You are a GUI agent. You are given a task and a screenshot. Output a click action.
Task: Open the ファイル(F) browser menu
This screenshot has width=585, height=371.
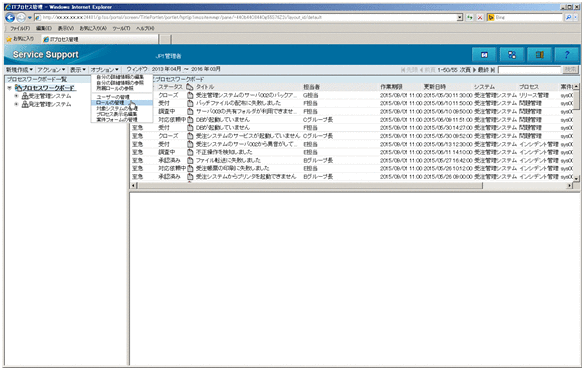tap(20, 28)
